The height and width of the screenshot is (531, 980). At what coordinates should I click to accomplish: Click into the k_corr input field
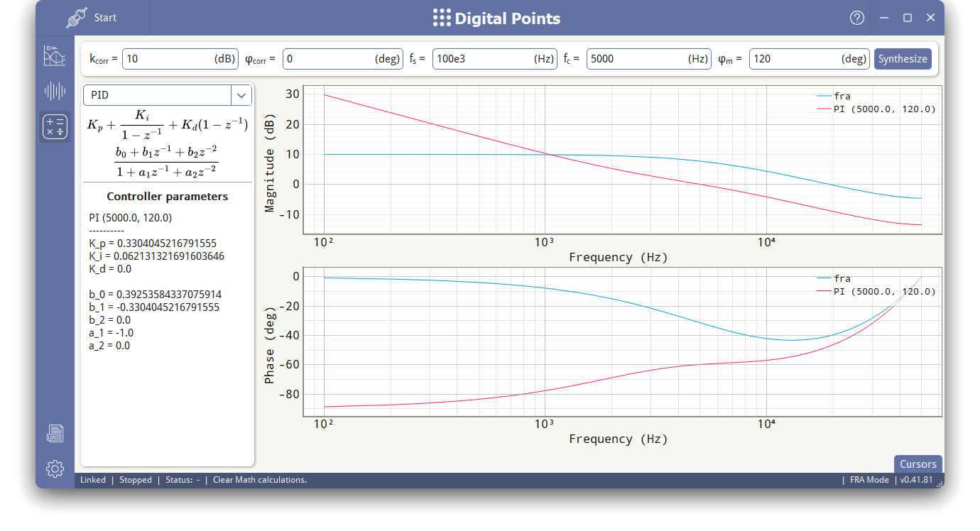pyautogui.click(x=180, y=59)
